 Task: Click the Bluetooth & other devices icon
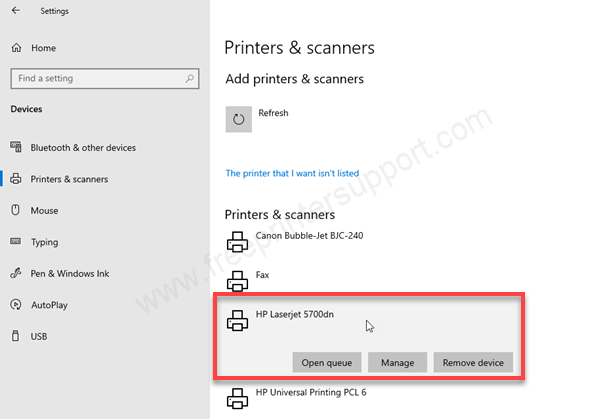pyautogui.click(x=16, y=148)
